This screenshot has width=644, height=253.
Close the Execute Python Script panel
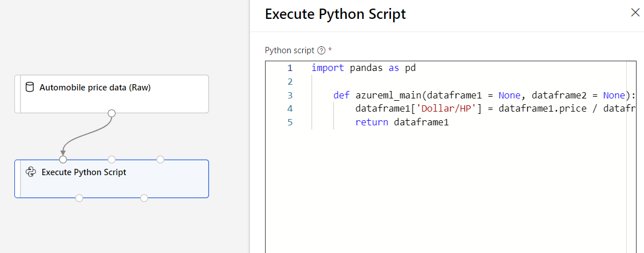click(635, 13)
